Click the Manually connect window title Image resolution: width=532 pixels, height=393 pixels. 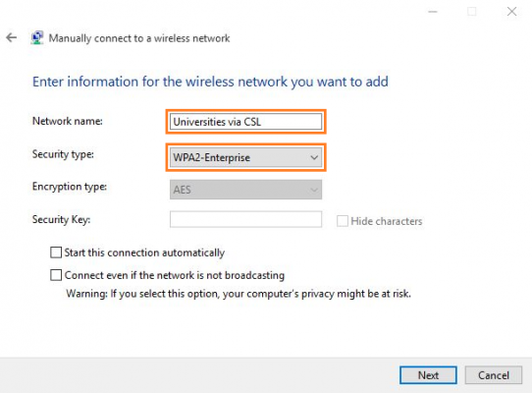pyautogui.click(x=139, y=38)
